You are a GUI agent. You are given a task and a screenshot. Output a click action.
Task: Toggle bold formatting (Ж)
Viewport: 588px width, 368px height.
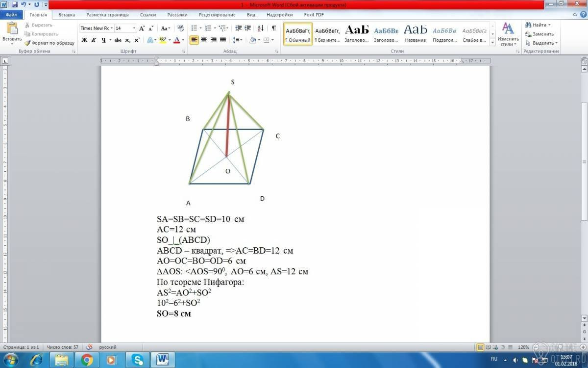pos(84,40)
